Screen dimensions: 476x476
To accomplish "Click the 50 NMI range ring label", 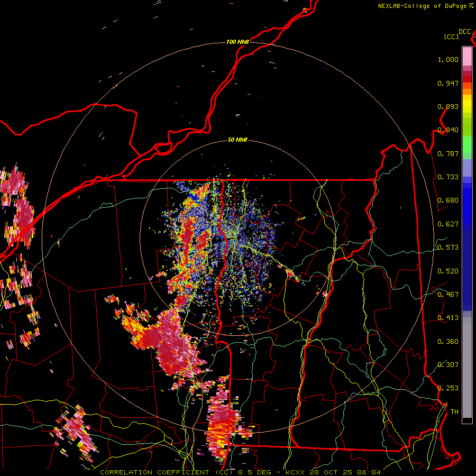I will click(x=237, y=140).
